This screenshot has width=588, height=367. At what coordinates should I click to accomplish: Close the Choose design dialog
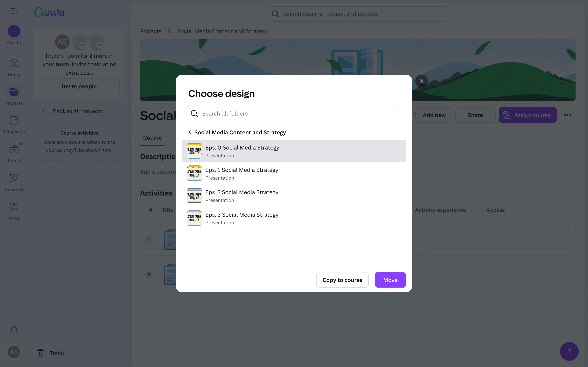(421, 81)
